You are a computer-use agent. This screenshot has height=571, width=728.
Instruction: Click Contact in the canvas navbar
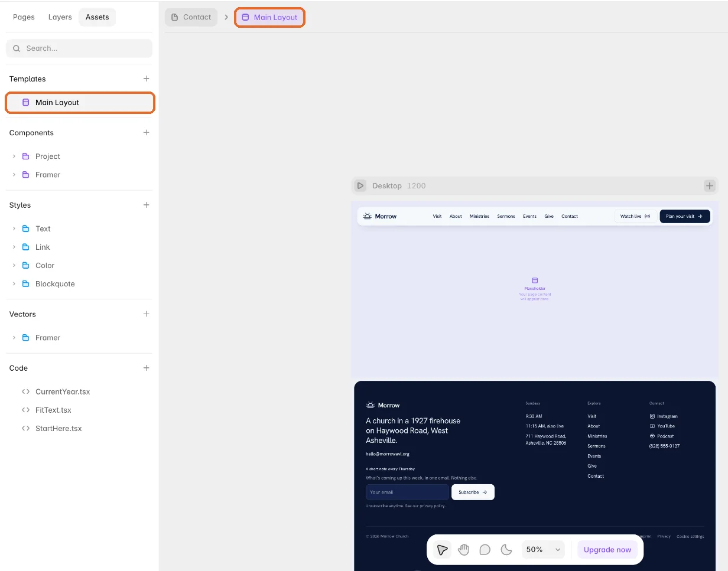click(570, 216)
